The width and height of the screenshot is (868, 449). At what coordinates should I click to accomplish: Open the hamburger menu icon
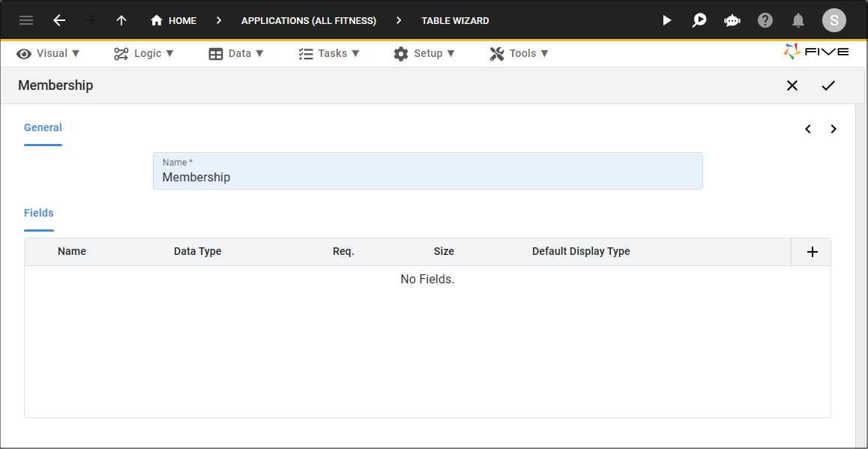[26, 20]
